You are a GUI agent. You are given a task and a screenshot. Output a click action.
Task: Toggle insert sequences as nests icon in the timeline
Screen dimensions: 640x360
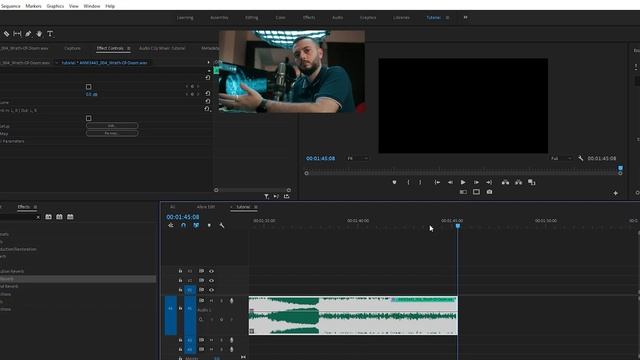[x=171, y=225]
